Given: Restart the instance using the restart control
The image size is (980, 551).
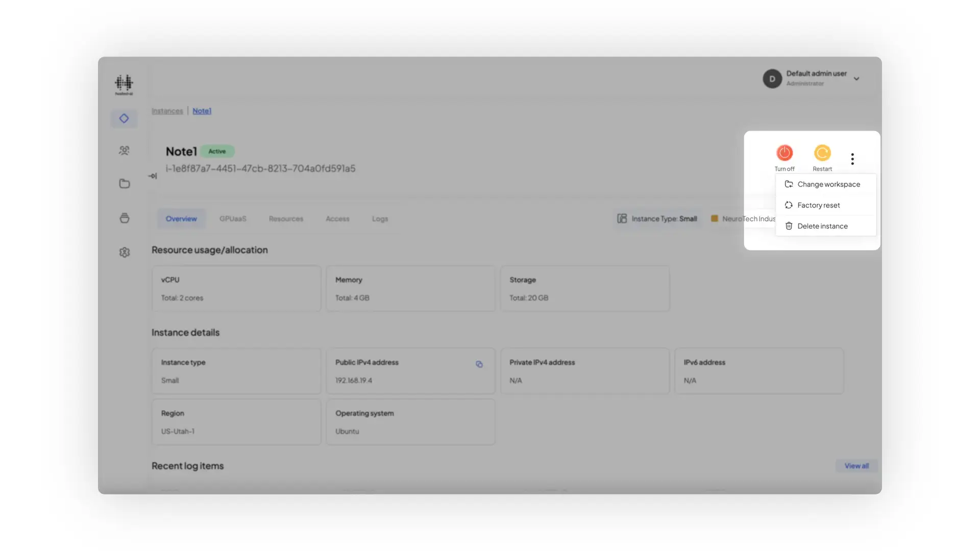Looking at the screenshot, I should click(822, 153).
